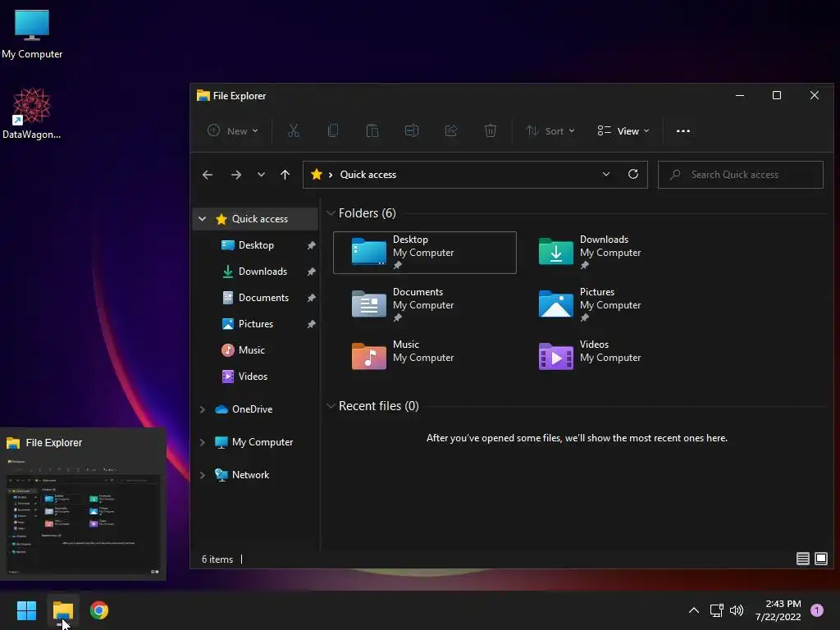Open the See more ellipsis menu
Viewport: 840px width, 630px height.
[683, 130]
